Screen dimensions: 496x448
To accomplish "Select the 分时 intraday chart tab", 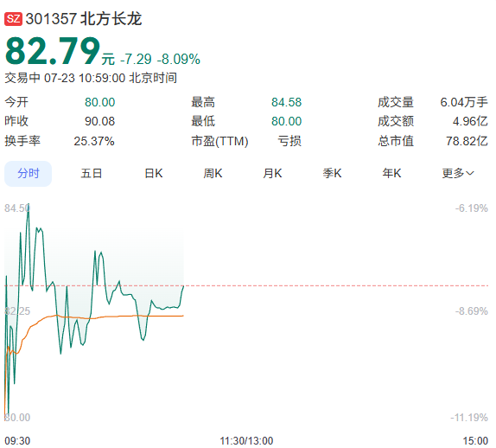I will coord(29,174).
